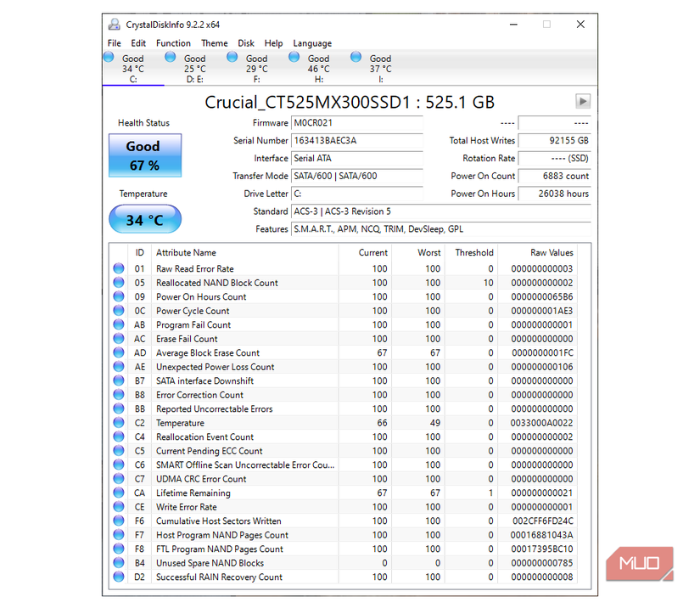Click the status icon for attribute C2 Temperature
This screenshot has width=700, height=608.
pyautogui.click(x=119, y=423)
